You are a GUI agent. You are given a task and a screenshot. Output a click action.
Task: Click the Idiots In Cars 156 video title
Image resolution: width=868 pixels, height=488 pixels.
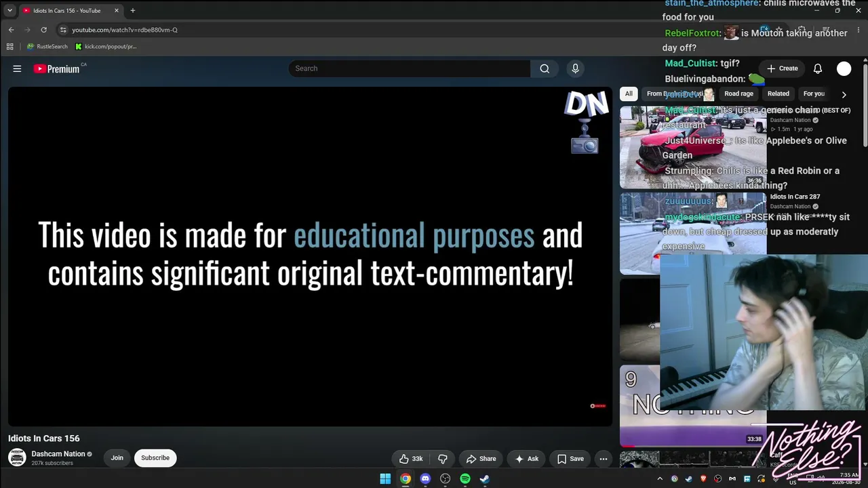44,439
